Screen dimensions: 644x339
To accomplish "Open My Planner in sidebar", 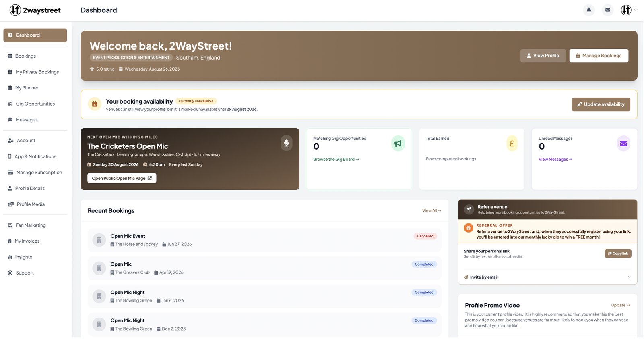I will pos(35,88).
